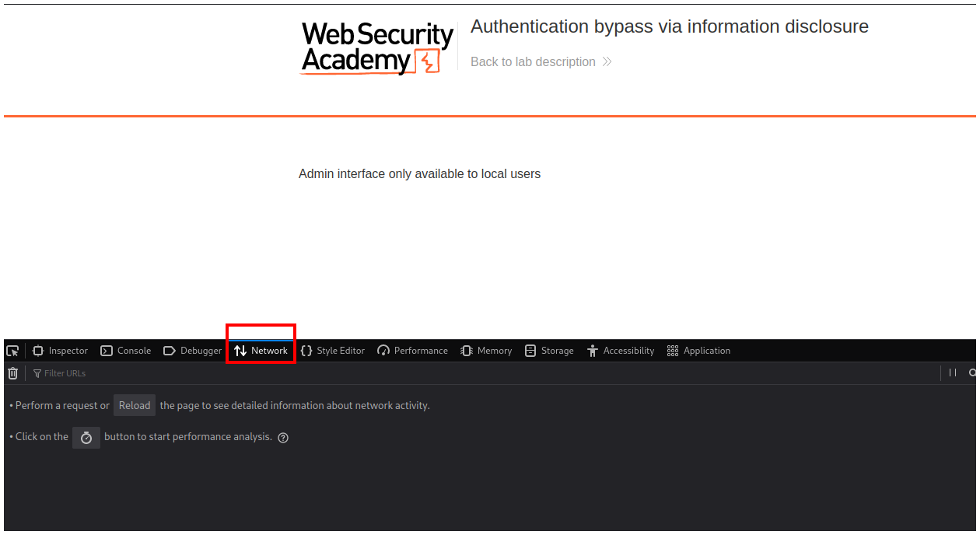Image resolution: width=980 pixels, height=535 pixels.
Task: Open the Storage tab
Action: pos(549,351)
